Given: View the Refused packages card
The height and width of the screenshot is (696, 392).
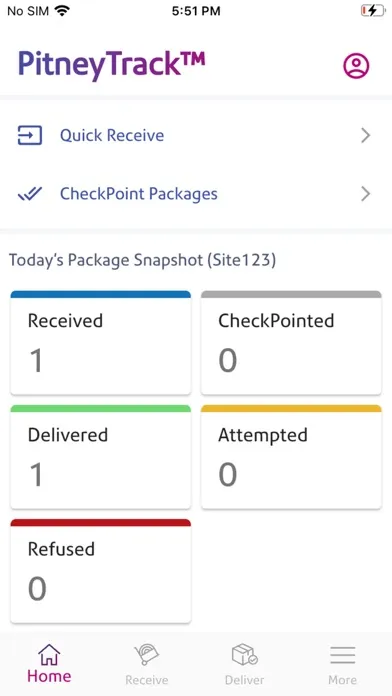Looking at the screenshot, I should [x=101, y=571].
